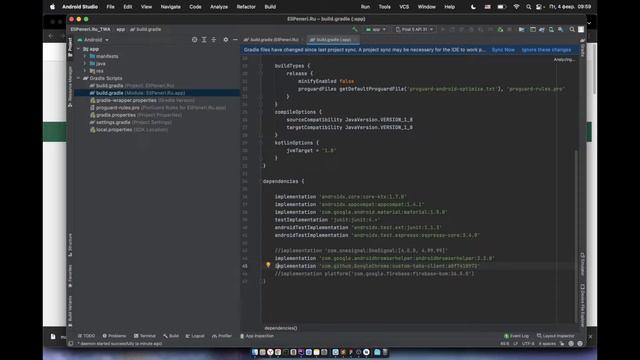Click Sync Now link in notification bar
Image resolution: width=640 pixels, height=360 pixels.
503,50
